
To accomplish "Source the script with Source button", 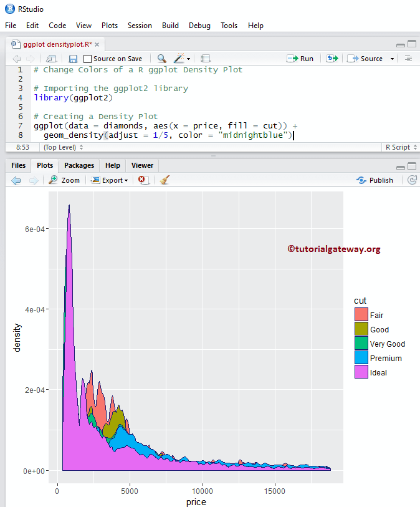I will point(365,59).
